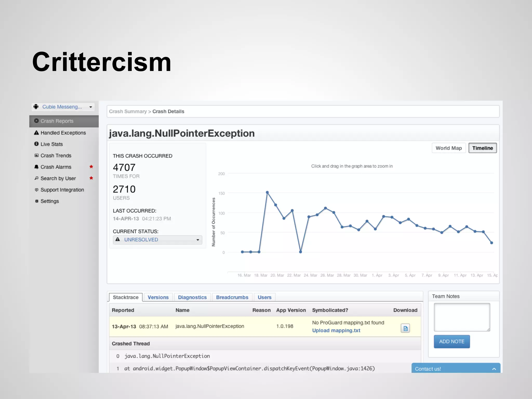Viewport: 532px width, 399px height.
Task: Click the Support Integration chat icon
Action: [x=36, y=190]
